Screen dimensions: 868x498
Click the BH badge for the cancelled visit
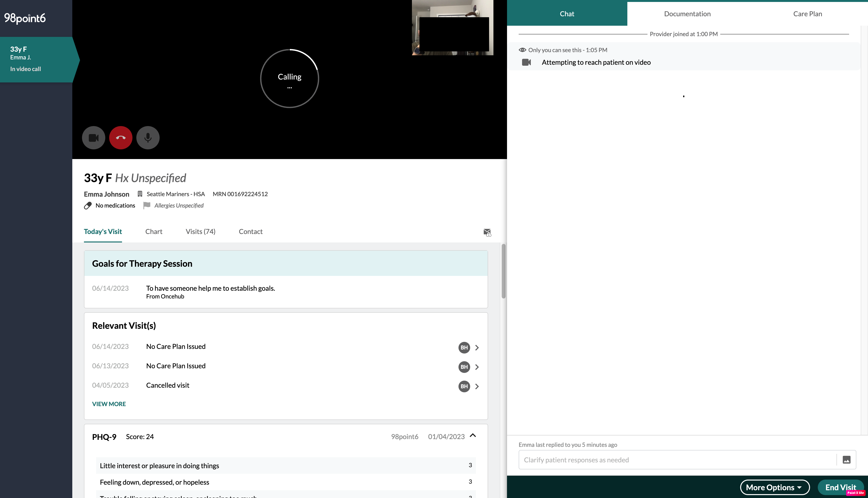click(x=464, y=386)
